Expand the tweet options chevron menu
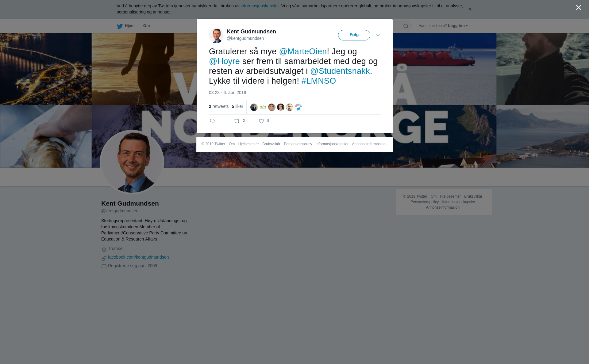 pyautogui.click(x=378, y=35)
